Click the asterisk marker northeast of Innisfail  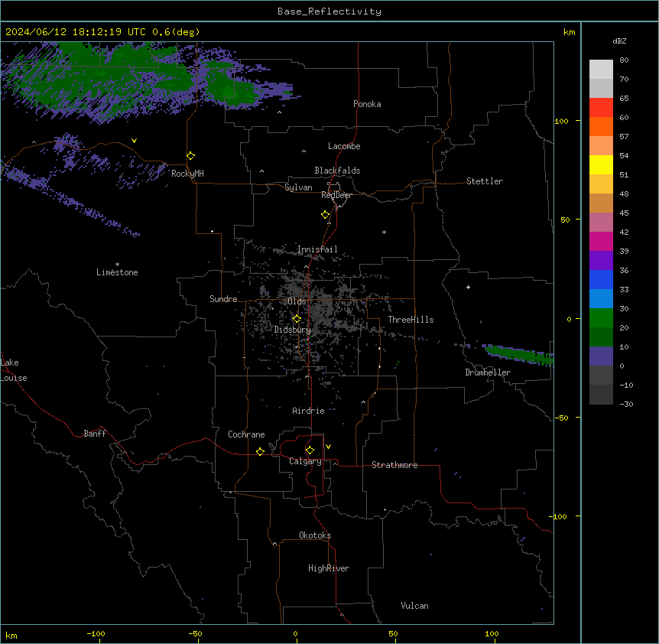[x=384, y=232]
